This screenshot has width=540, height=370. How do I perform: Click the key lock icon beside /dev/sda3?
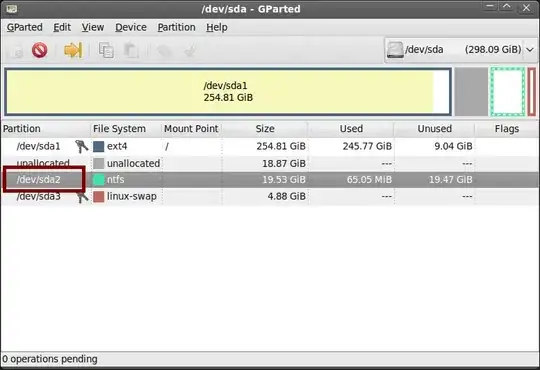click(x=82, y=197)
